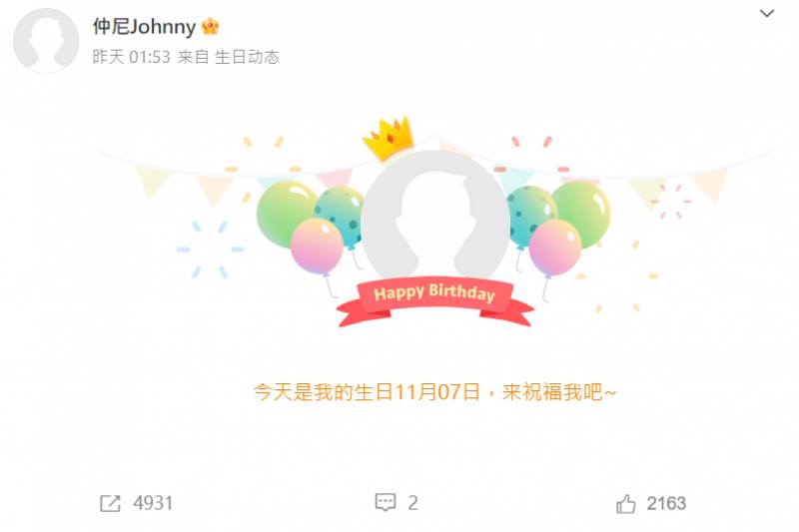
Task: Click the pink balloon on the right
Action: click(555, 248)
